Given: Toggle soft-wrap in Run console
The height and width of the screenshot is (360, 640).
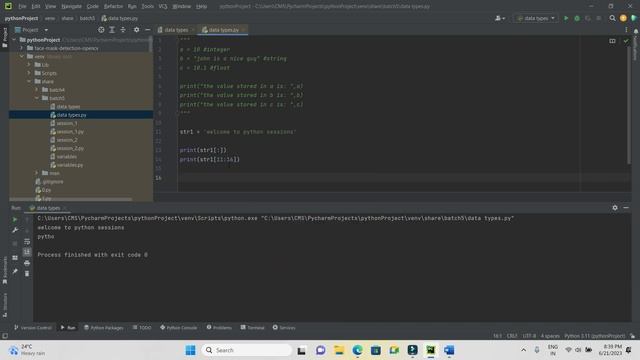Looking at the screenshot, I should 27,241.
